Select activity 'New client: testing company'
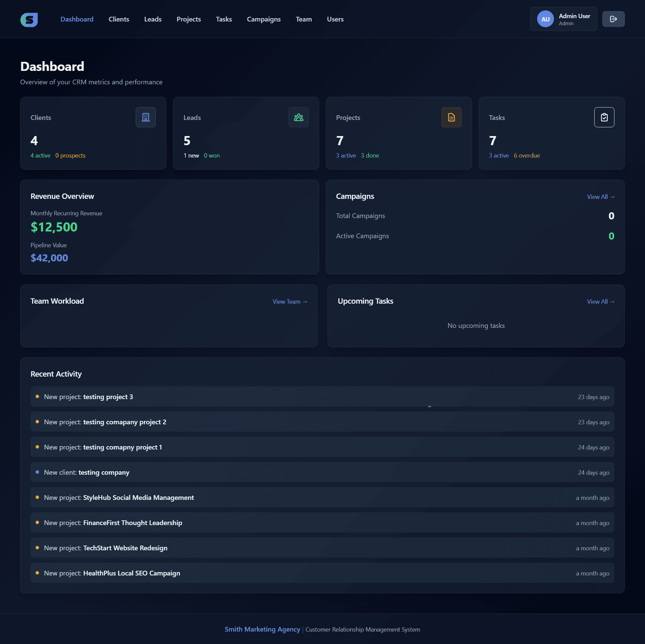 [x=322, y=472]
